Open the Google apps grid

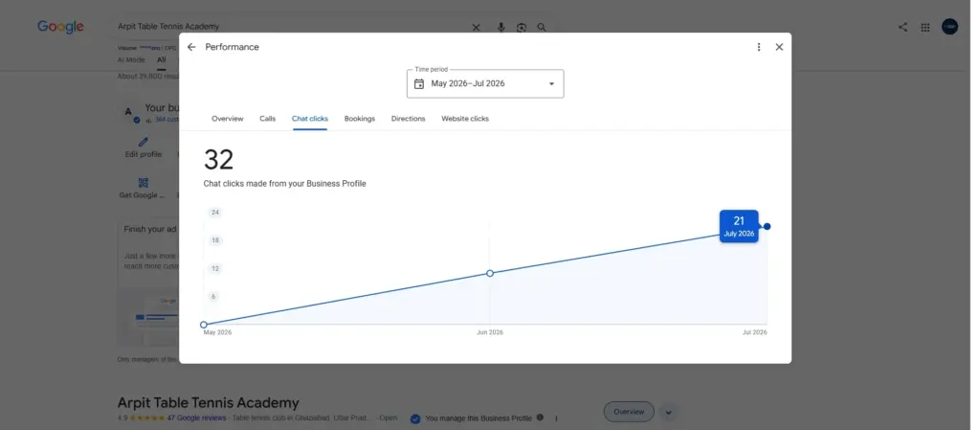pos(925,27)
